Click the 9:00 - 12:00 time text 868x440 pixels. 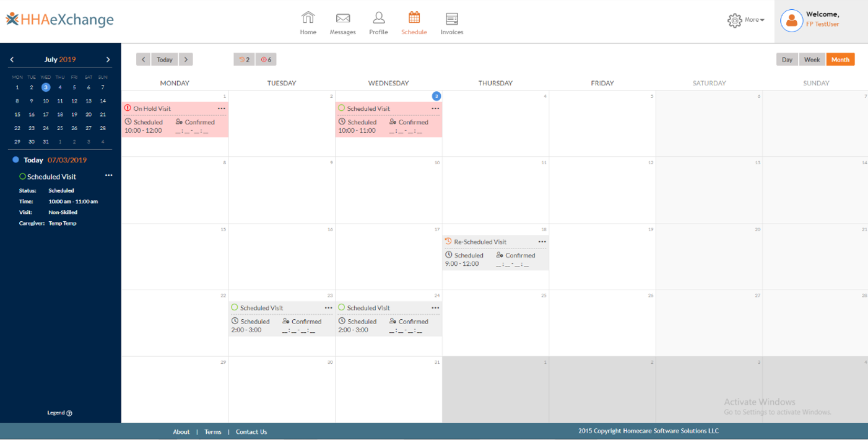[x=462, y=264]
